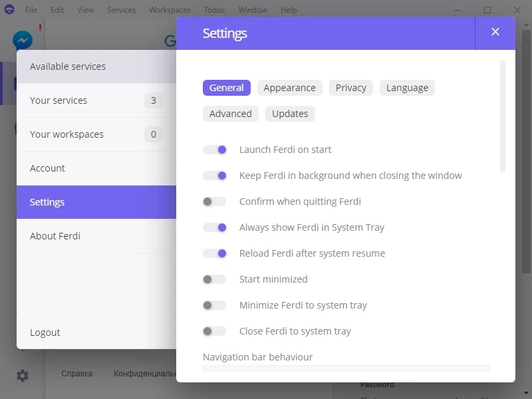
Task: Open settings gear icon at sidebar bottom
Action: 23,375
